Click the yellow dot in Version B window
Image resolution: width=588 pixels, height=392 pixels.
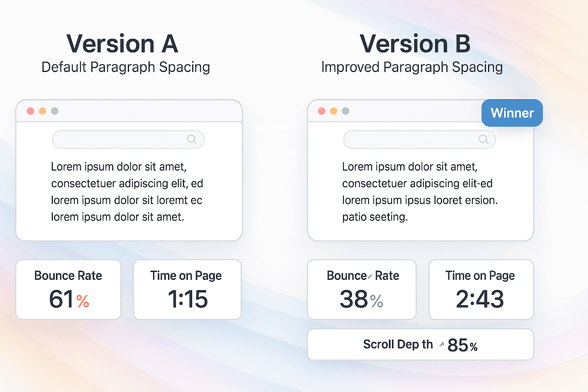334,111
